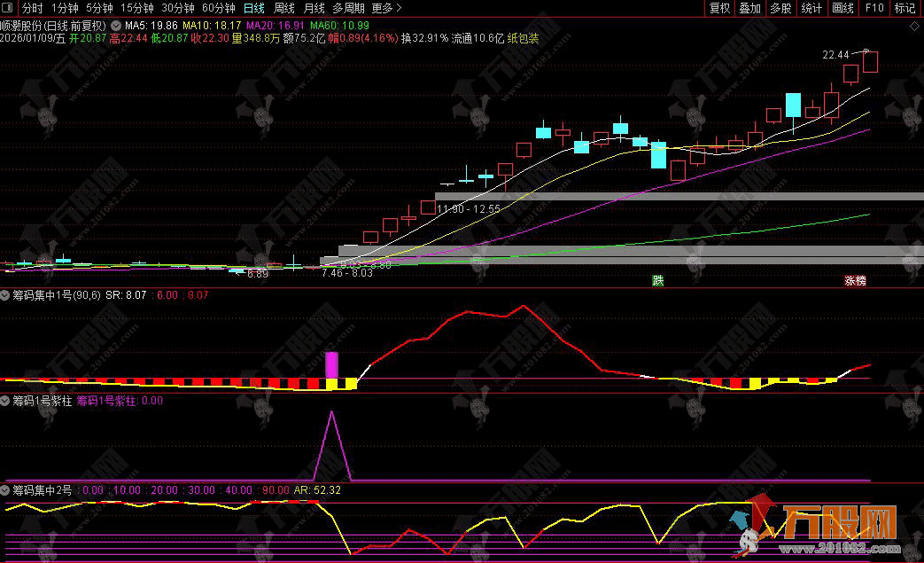Screen dimensions: 924x563
Task: Switch to the 周线 weekly tab
Action: [x=283, y=8]
